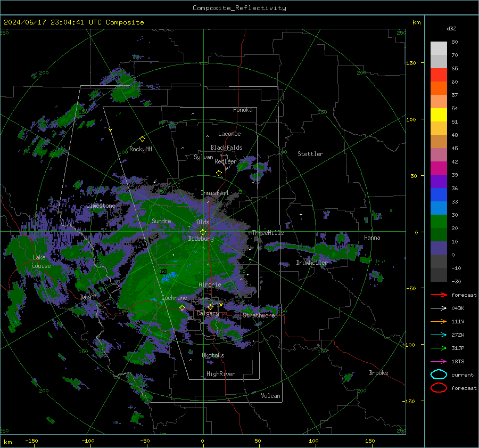The height and width of the screenshot is (448, 479).
Task: Click the red forecast arrow in legend
Action: coord(439,295)
